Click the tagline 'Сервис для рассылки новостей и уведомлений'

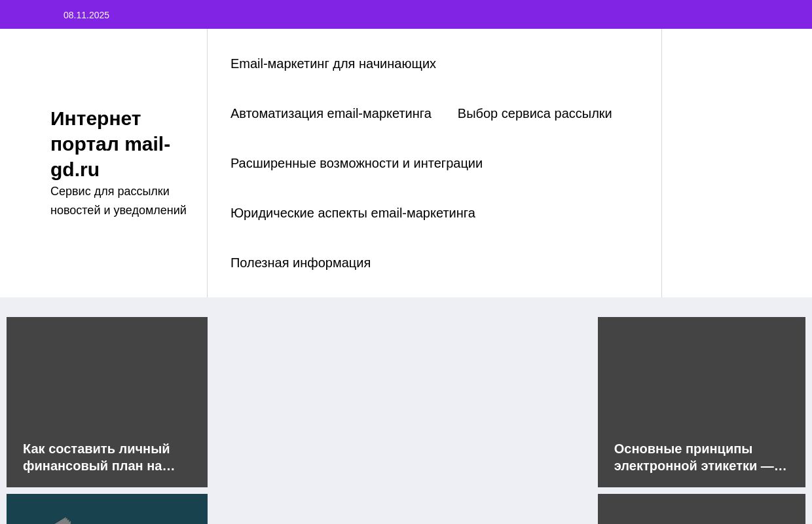(x=118, y=200)
